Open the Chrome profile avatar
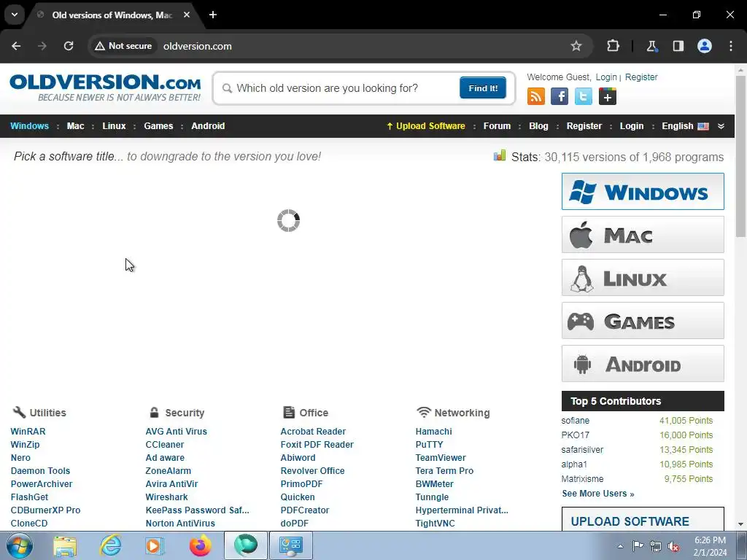Image resolution: width=747 pixels, height=560 pixels. point(705,46)
